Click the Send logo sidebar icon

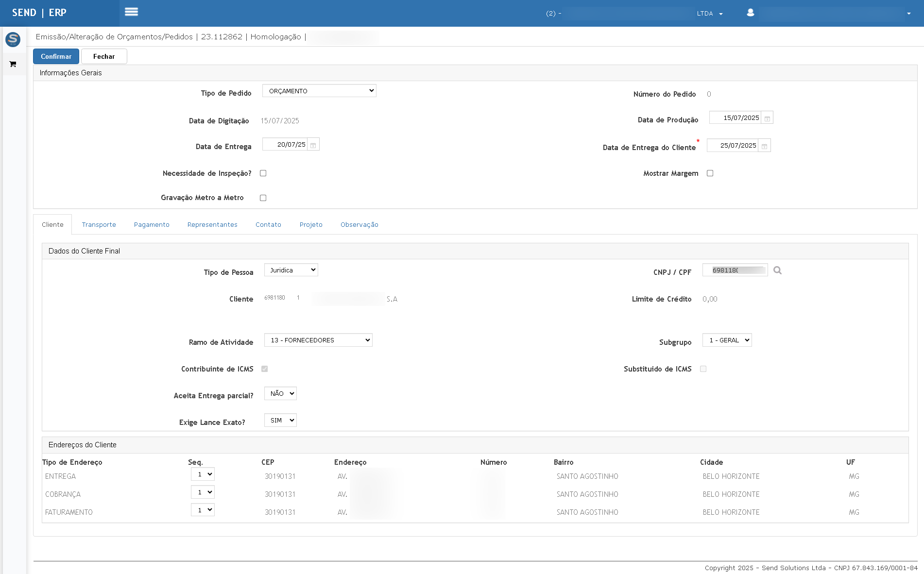pos(13,39)
